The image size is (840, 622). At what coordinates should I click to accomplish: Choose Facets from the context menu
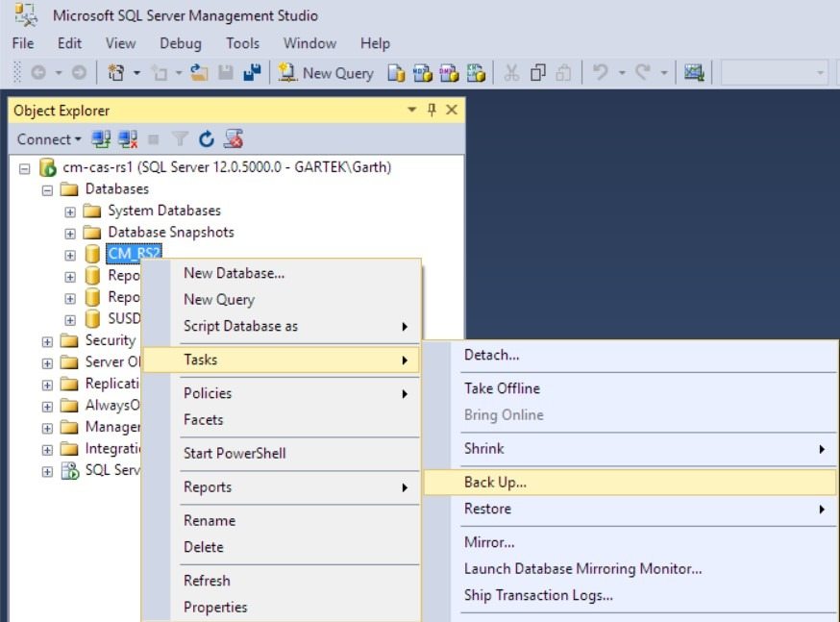[x=282, y=420]
